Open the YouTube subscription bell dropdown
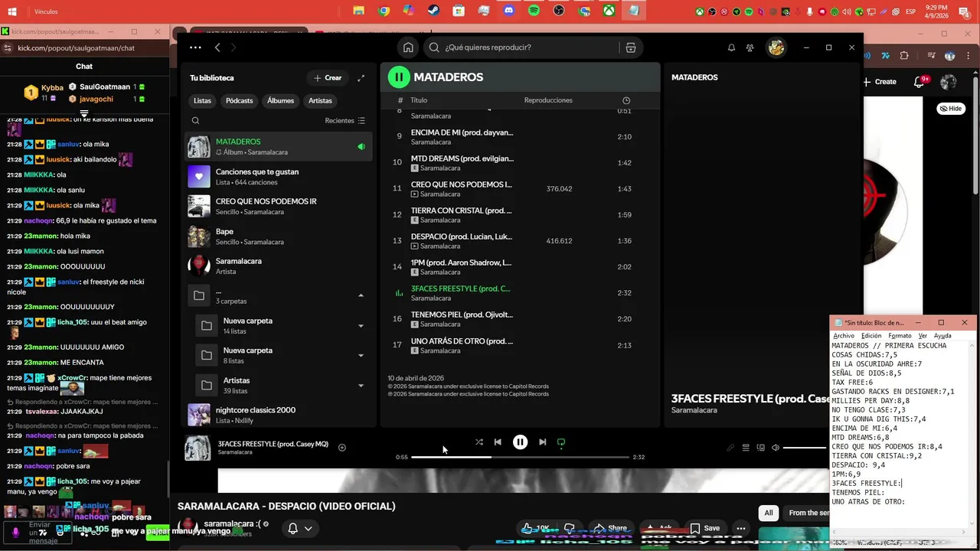Viewport: 980px width, 551px height. tap(300, 528)
